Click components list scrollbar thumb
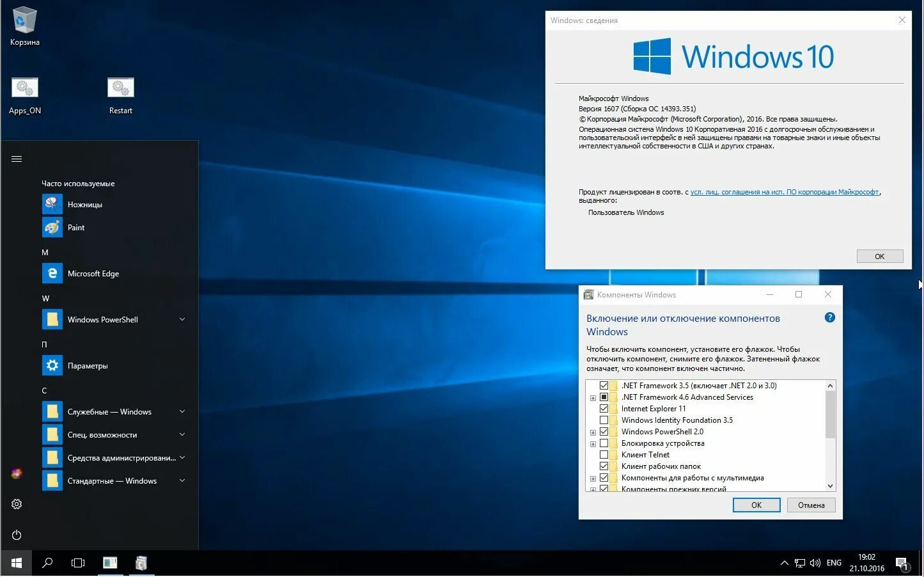The width and height of the screenshot is (924, 577). (830, 415)
